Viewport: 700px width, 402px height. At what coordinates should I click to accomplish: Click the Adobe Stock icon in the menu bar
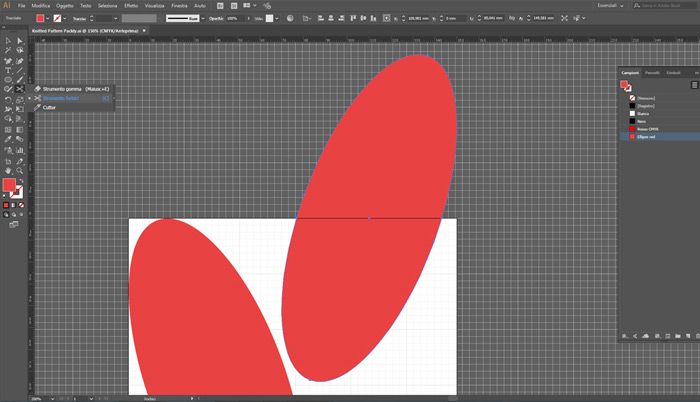(234, 6)
